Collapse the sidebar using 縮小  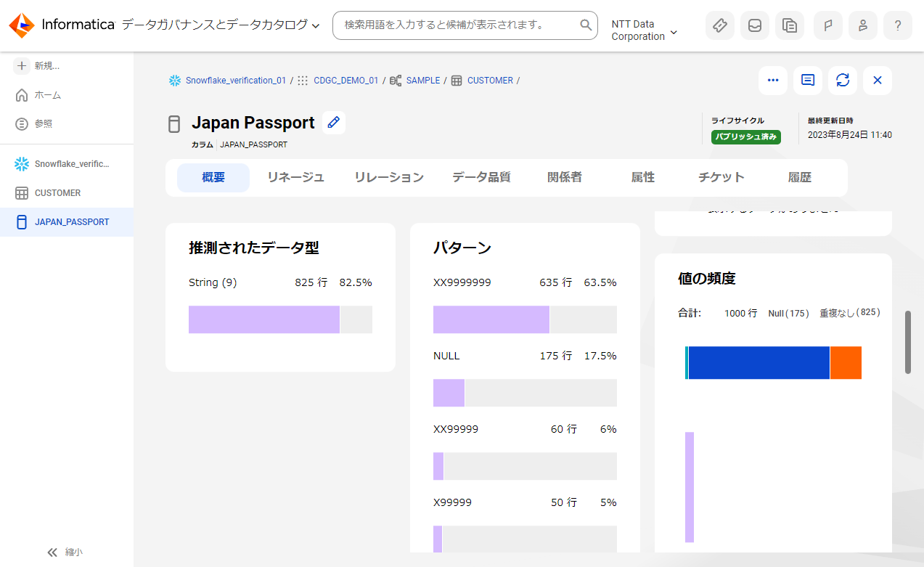click(x=65, y=552)
